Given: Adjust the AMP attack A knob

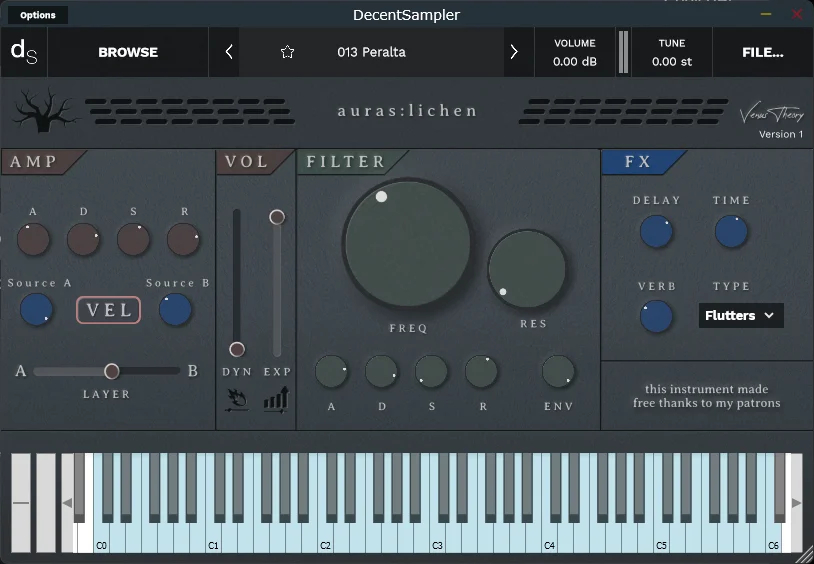Looking at the screenshot, I should tap(33, 239).
